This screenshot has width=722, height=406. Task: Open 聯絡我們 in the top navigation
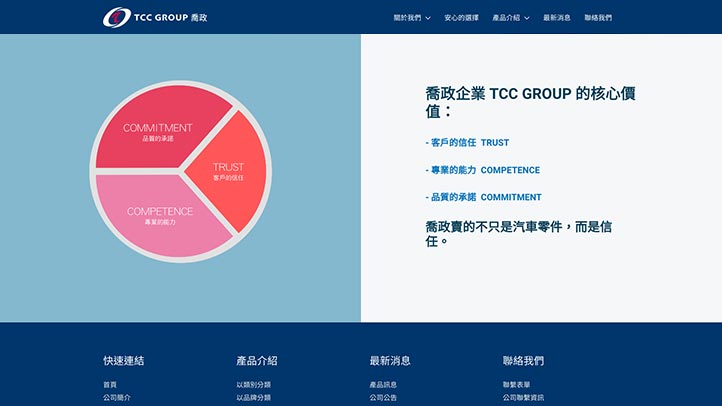598,17
